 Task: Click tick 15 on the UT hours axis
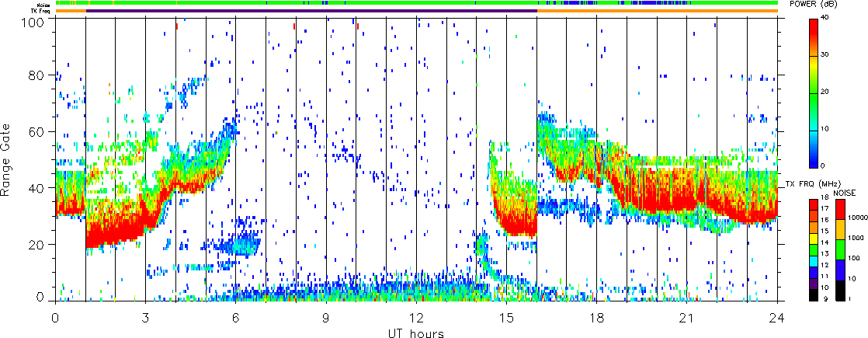click(x=506, y=319)
